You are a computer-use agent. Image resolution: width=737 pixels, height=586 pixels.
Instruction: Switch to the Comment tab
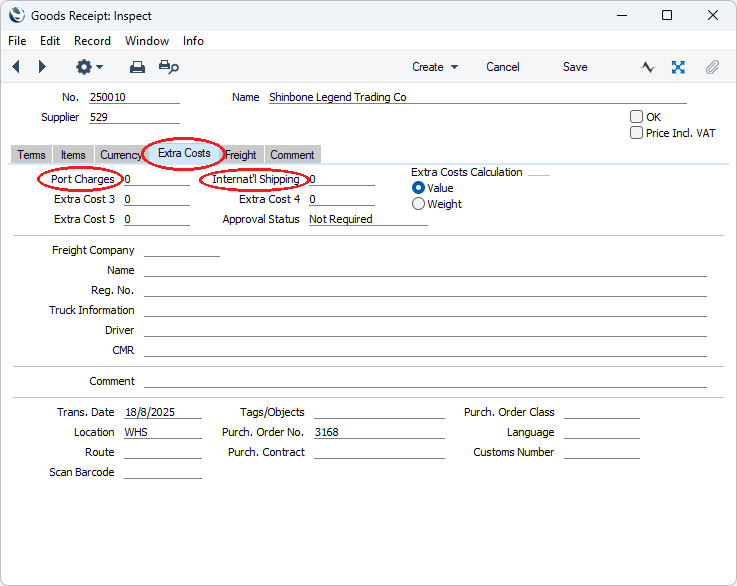click(292, 155)
